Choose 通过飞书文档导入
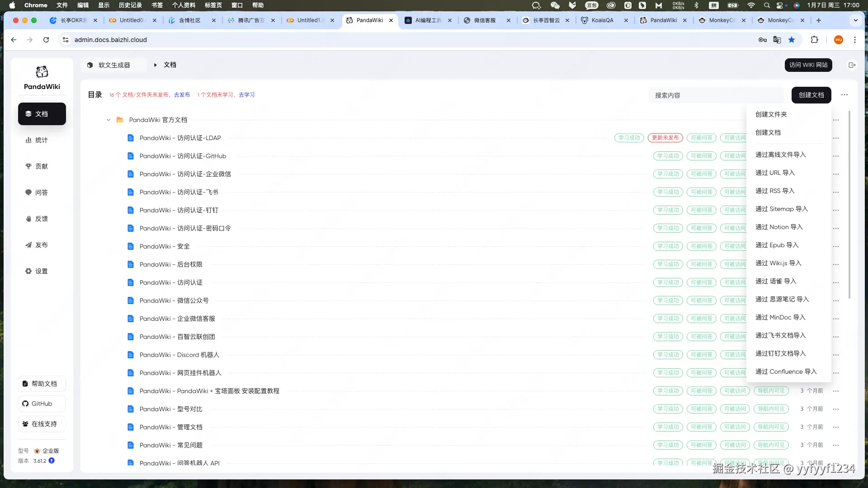Image resolution: width=868 pixels, height=488 pixels. point(789,335)
